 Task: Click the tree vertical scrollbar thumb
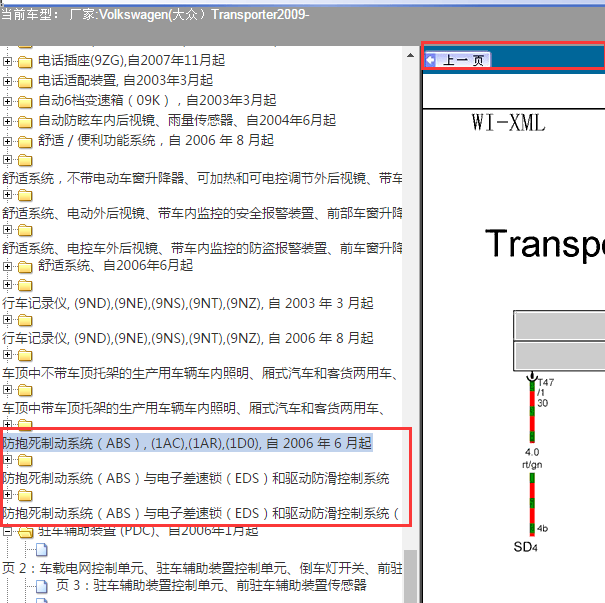pos(410,576)
